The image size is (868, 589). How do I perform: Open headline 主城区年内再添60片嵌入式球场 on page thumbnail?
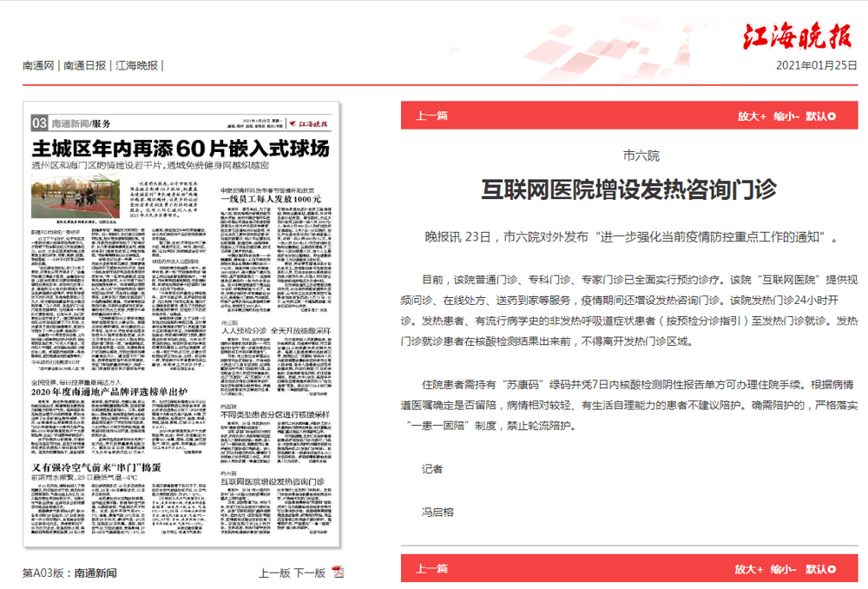tap(181, 149)
